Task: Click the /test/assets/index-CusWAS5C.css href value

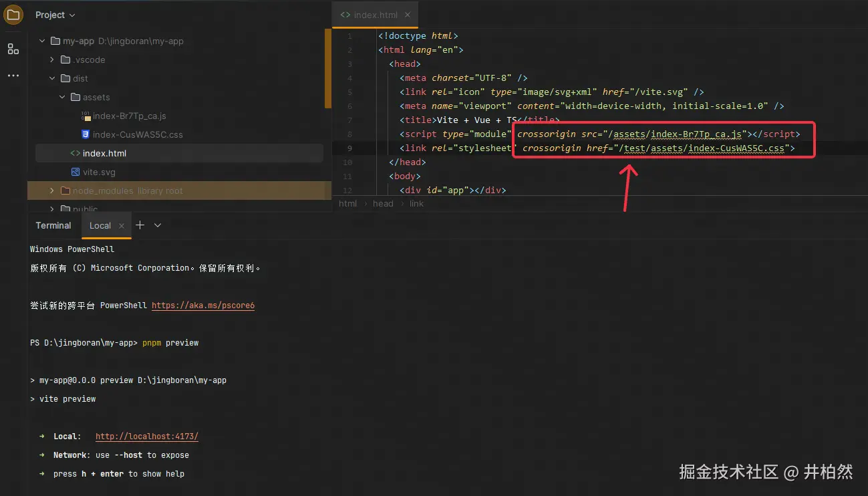Action: point(702,148)
